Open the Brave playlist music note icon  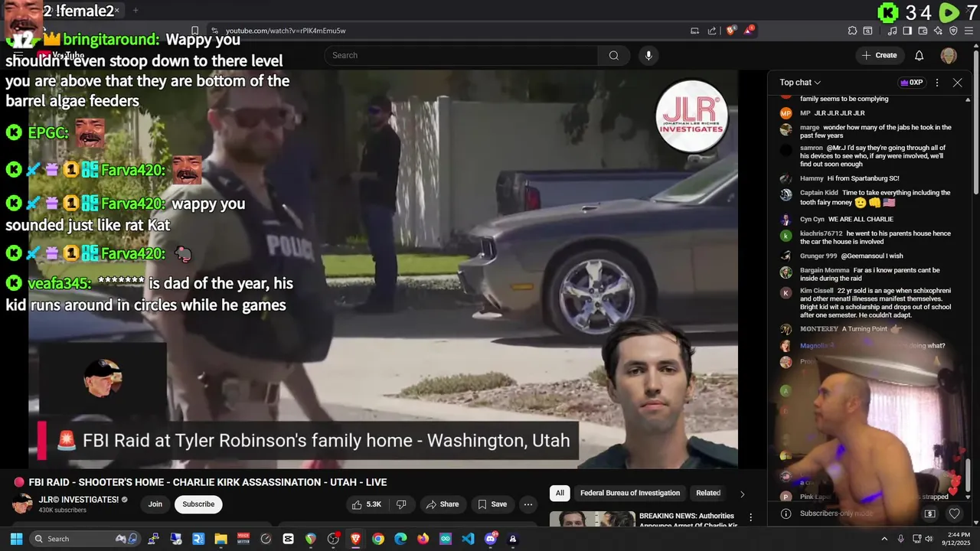[x=893, y=31]
